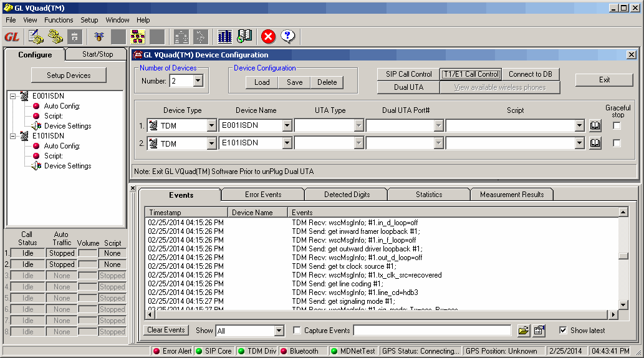Click the MDNetTest green status indicator
The width and height of the screenshot is (644, 358).
point(334,351)
